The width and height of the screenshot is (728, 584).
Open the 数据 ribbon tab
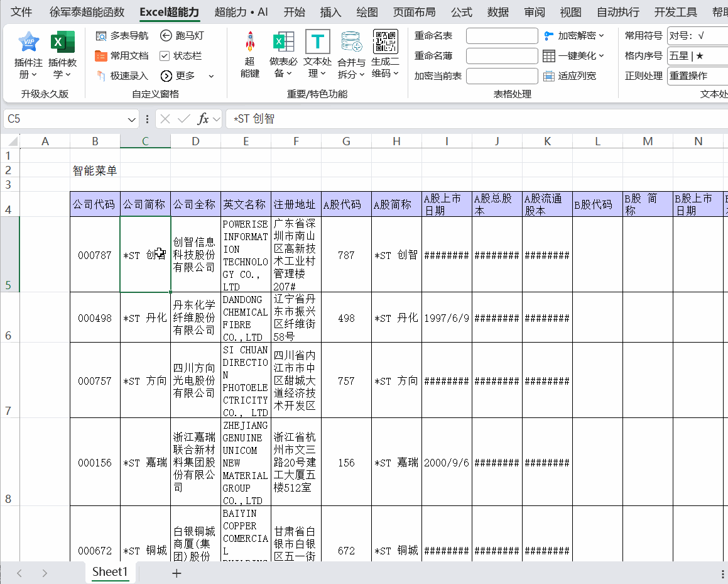pyautogui.click(x=498, y=12)
